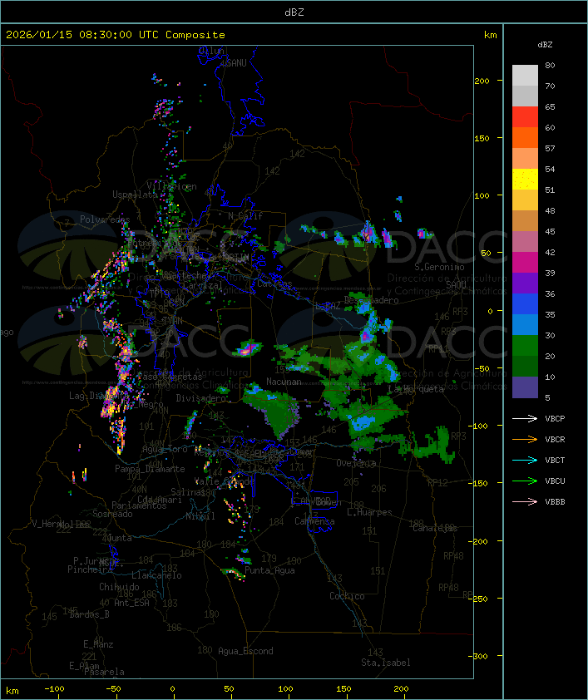Click the orange VBCR arrow icon
The width and height of the screenshot is (588, 700).
tap(525, 439)
